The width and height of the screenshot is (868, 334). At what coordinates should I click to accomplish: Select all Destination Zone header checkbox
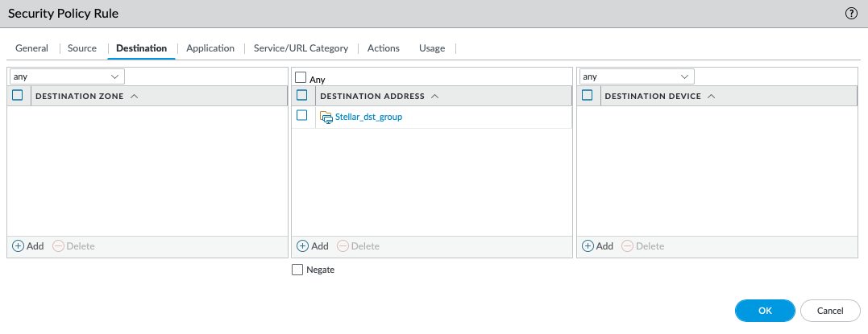click(18, 96)
